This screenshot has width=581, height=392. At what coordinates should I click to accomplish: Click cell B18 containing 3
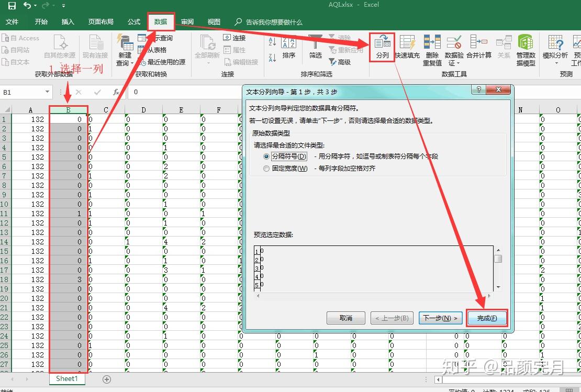(x=68, y=279)
